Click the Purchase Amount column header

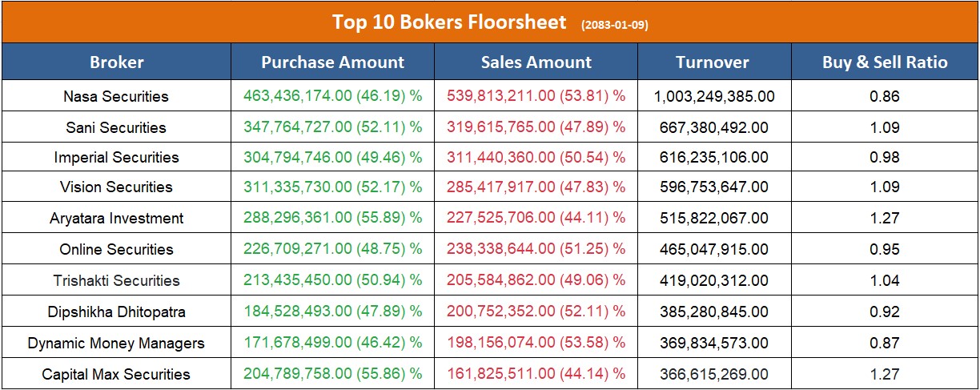click(333, 62)
